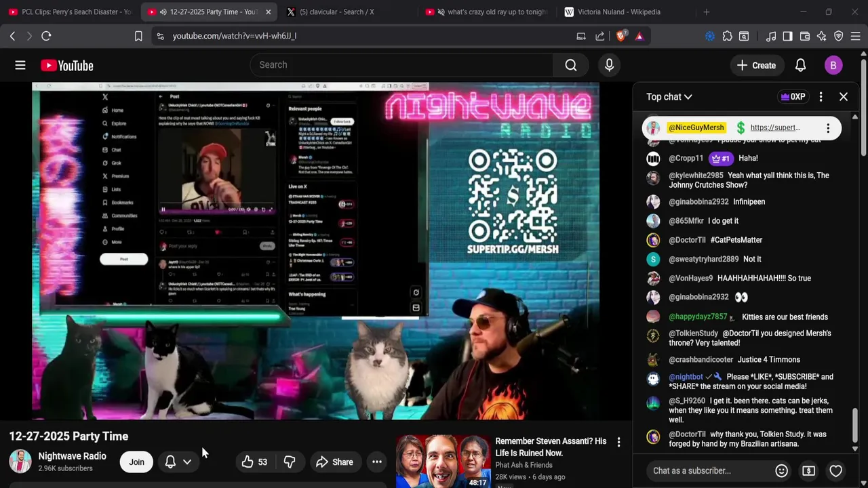Open Brave wallet icon

(x=805, y=36)
